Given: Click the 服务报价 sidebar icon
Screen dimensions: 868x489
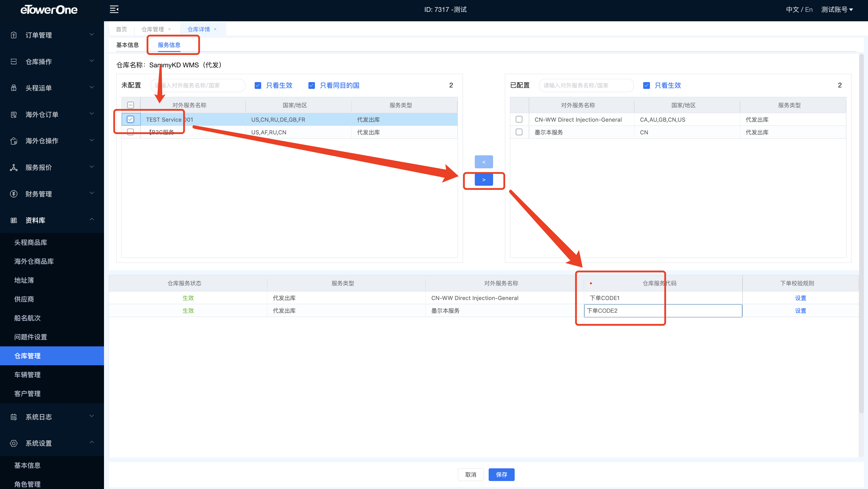Looking at the screenshot, I should tap(14, 167).
